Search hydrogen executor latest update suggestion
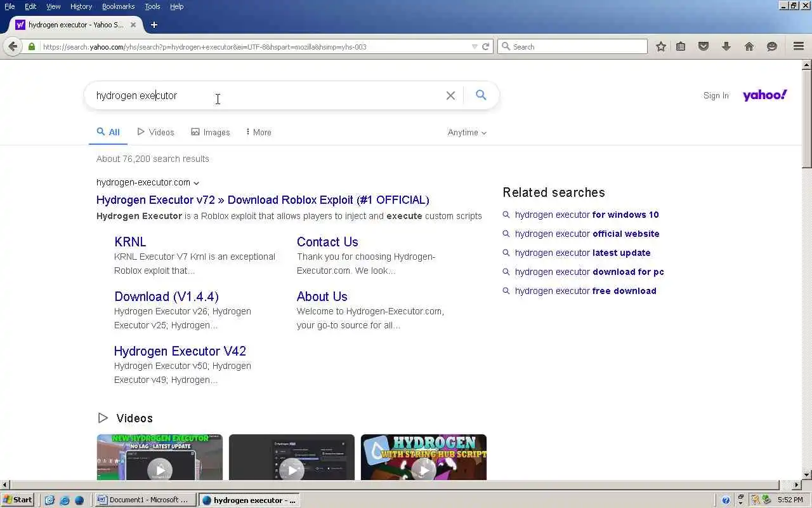Screen dimensions: 812x508 click(x=582, y=253)
